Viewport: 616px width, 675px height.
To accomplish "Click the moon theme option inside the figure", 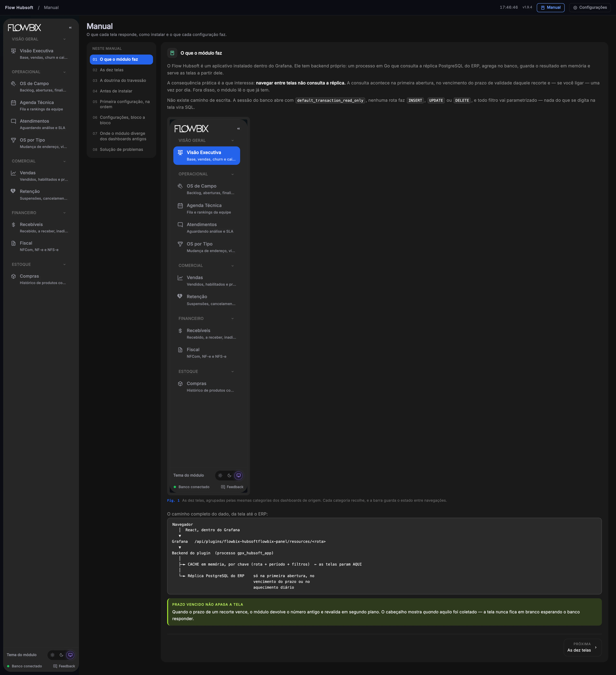I will coord(230,476).
